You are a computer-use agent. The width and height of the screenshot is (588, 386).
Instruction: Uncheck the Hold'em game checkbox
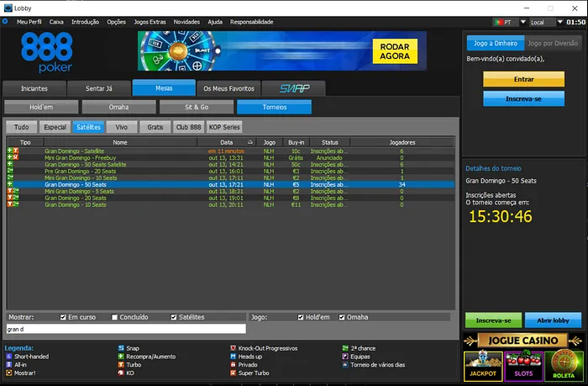[x=301, y=317]
